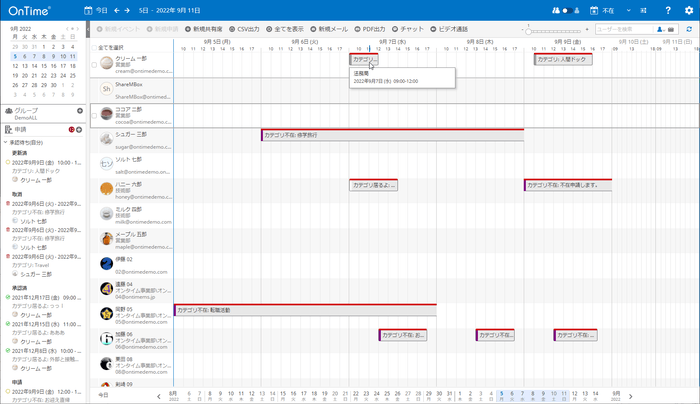Click the ユーザーを検索 search field
The width and height of the screenshot is (700, 404).
[x=623, y=29]
